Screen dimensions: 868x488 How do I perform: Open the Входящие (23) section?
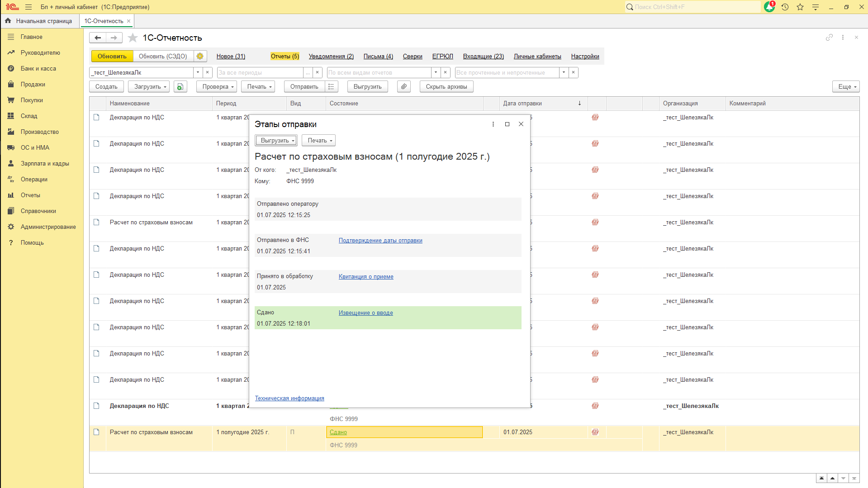pyautogui.click(x=483, y=57)
